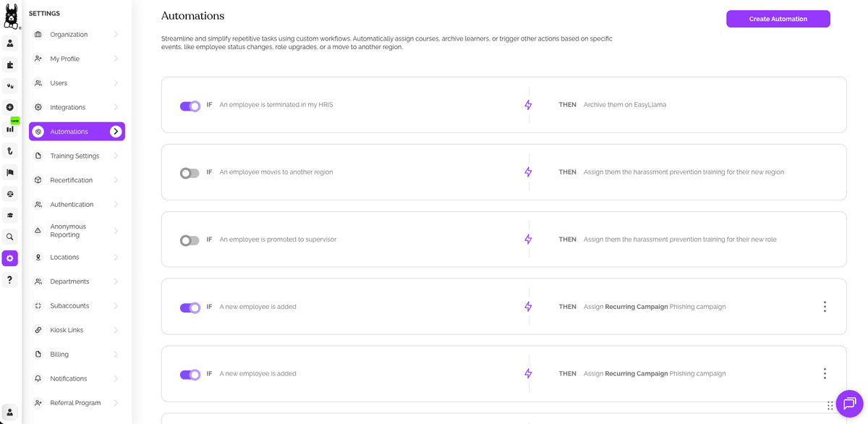Open the search icon in left rail
The image size is (868, 424).
[10, 237]
